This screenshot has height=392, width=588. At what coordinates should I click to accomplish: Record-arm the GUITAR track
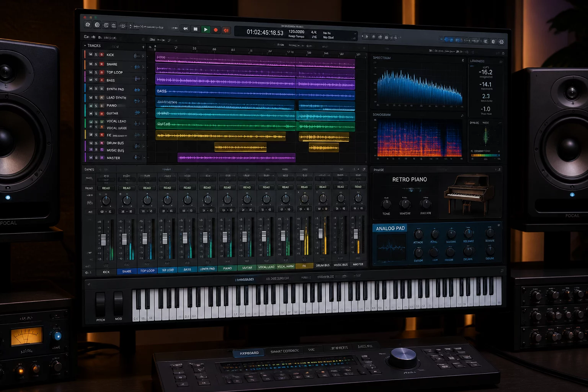click(x=101, y=114)
